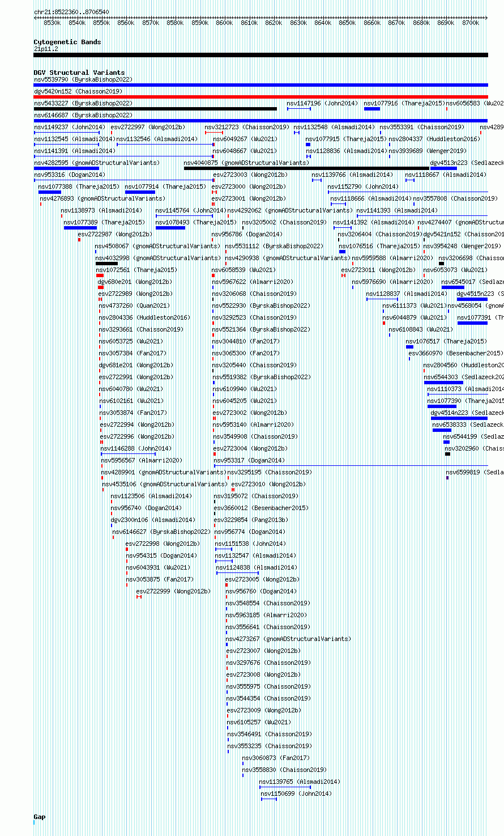Click esv2722997 (Wong2012b) label
This screenshot has height=836, width=504.
pos(148,127)
